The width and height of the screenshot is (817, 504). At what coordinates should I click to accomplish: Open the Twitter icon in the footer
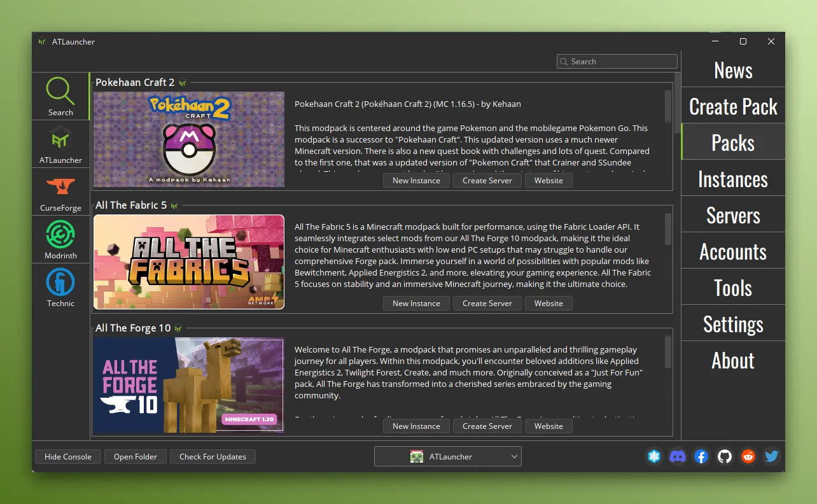(771, 456)
